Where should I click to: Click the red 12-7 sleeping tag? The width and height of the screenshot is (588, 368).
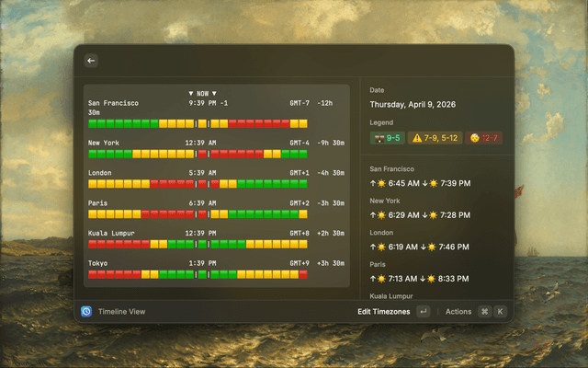[x=484, y=138]
